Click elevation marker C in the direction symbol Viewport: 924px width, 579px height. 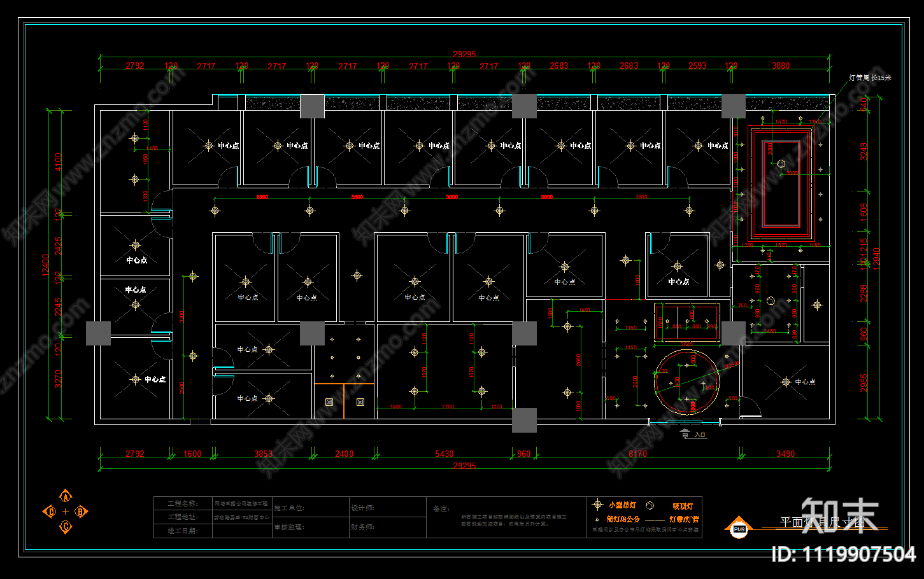click(65, 526)
